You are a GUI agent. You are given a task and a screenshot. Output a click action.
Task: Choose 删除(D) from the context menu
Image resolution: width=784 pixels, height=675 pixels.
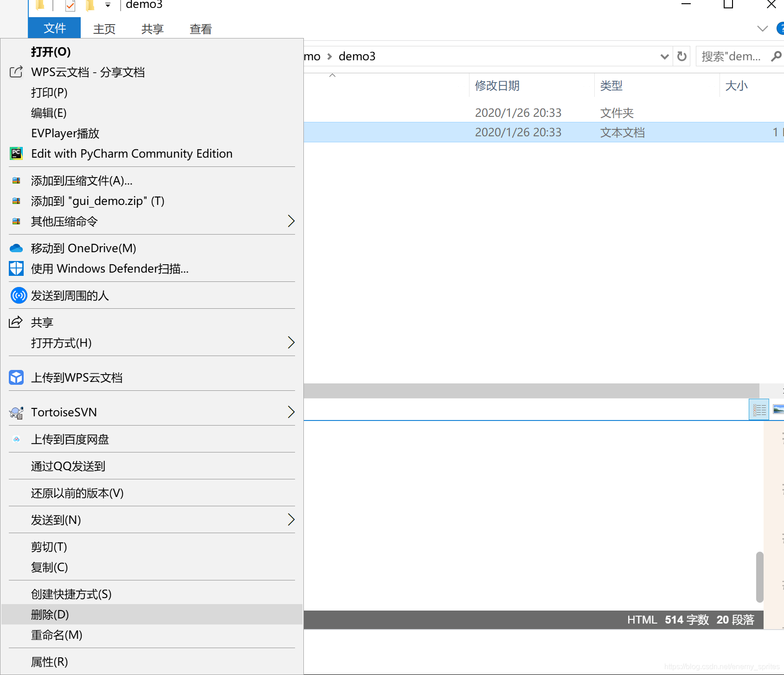pos(152,614)
